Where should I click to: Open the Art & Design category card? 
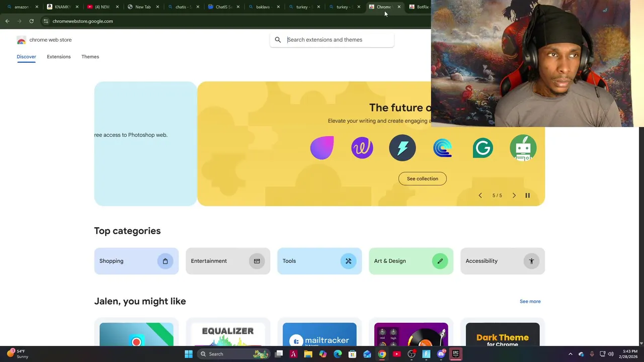pos(411,261)
